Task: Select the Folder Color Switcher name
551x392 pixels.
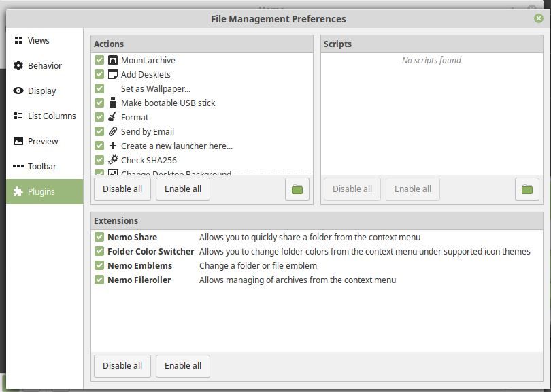Action: click(151, 251)
